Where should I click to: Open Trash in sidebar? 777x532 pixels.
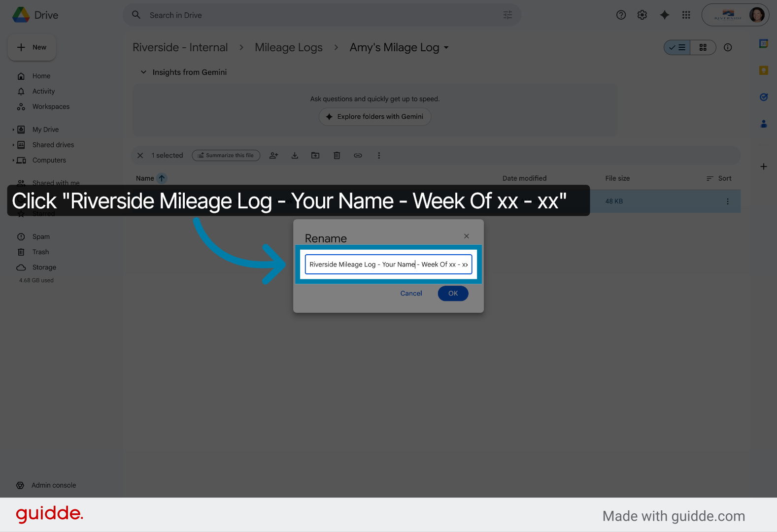click(40, 252)
